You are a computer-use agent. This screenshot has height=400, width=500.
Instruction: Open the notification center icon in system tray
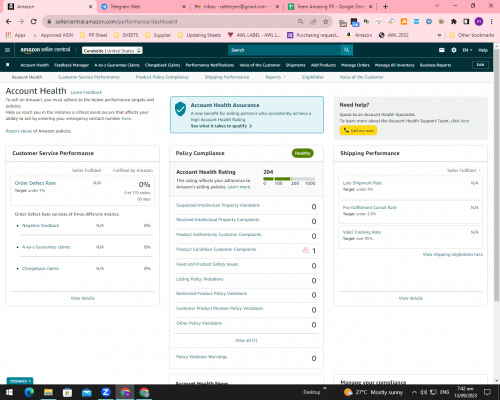(487, 392)
